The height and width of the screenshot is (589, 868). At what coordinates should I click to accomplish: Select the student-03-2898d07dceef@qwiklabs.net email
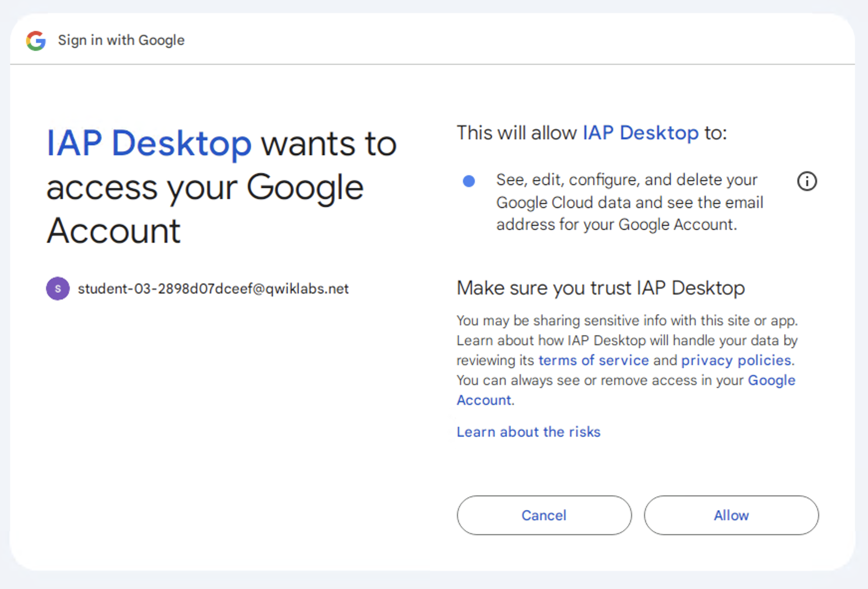click(x=213, y=289)
